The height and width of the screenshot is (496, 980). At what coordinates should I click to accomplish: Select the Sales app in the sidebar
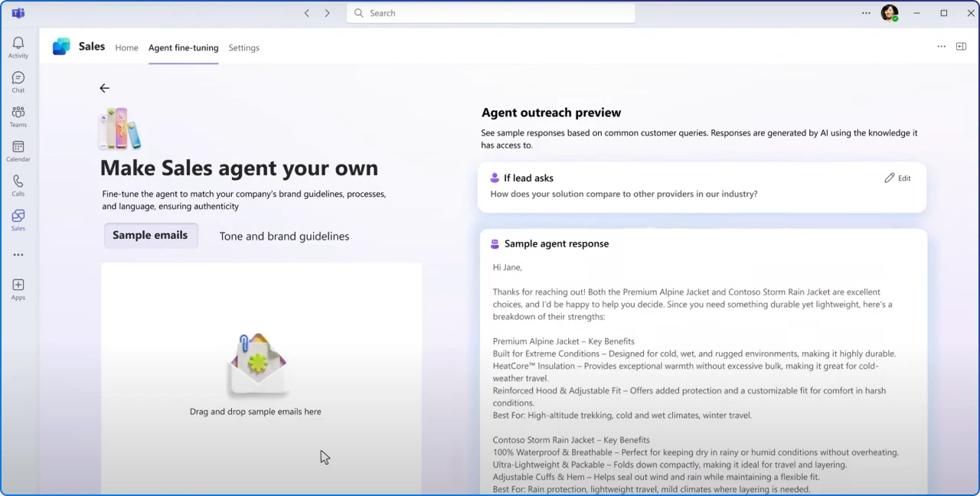pos(18,220)
